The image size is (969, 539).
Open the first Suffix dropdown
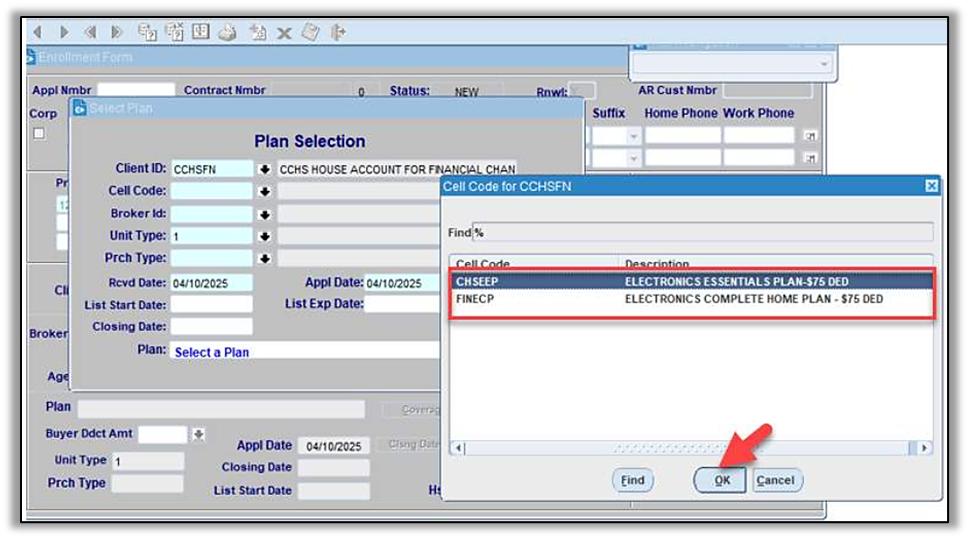click(x=633, y=135)
